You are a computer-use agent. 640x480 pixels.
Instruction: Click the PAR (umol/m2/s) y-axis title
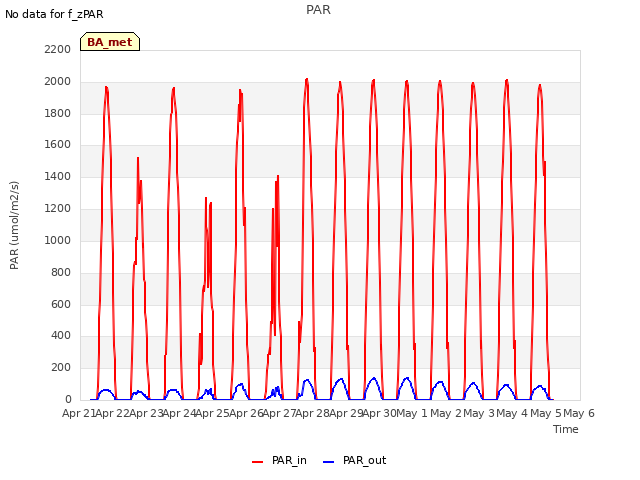pos(14,225)
